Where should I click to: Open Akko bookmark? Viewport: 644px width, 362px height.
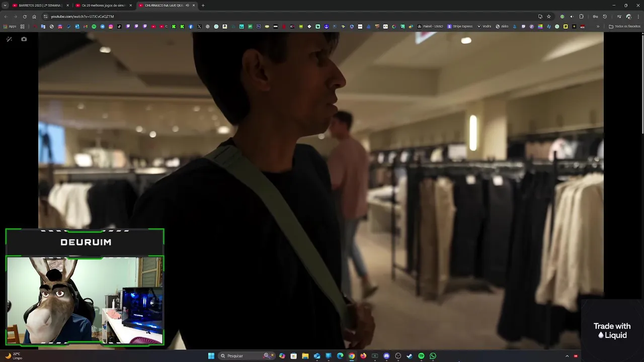[502, 27]
